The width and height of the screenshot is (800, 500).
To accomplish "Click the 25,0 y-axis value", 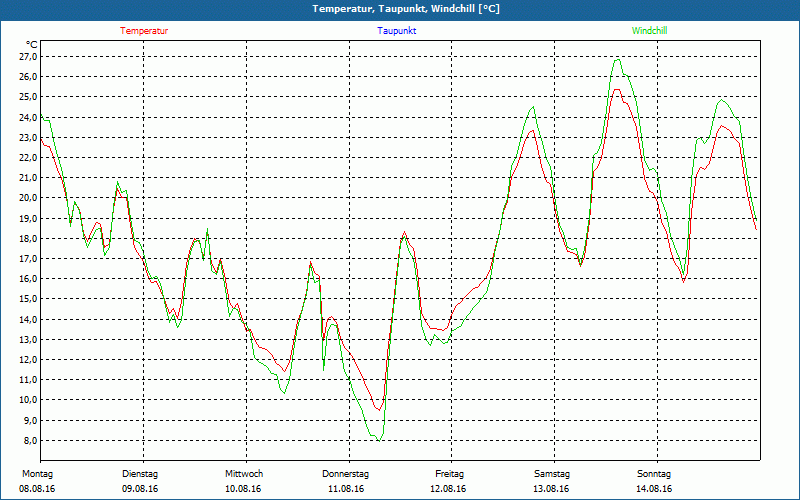I will click(x=28, y=96).
